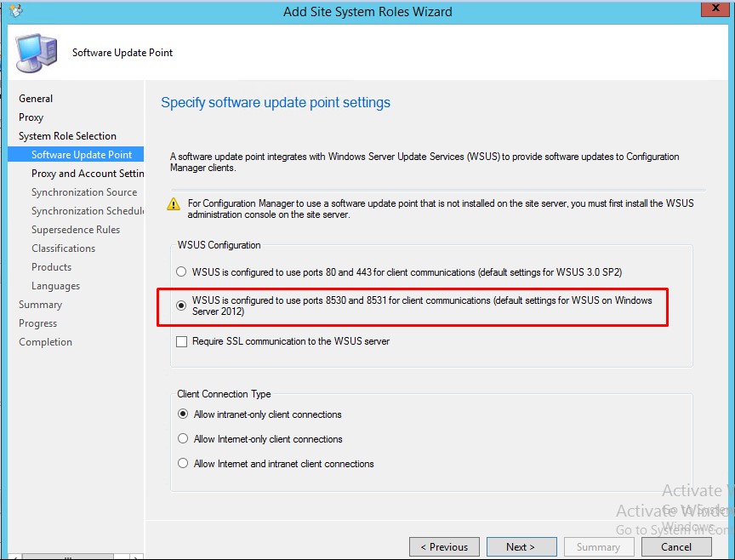Click the Next button
Viewport: 735px width, 560px height.
click(521, 547)
